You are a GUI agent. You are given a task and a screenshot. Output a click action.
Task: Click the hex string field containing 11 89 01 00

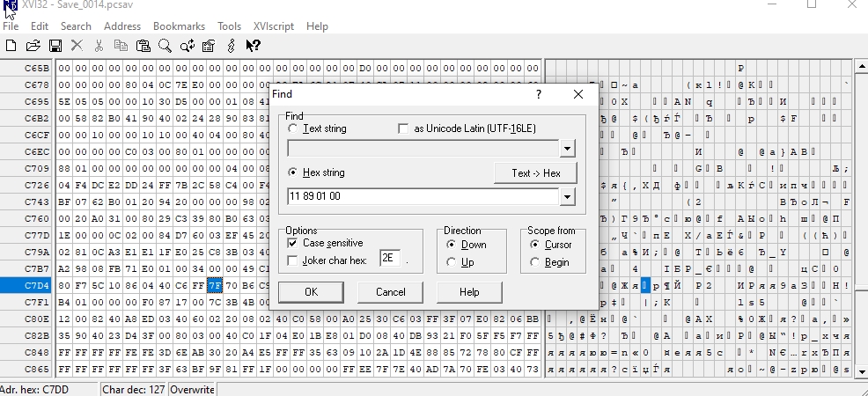[x=424, y=196]
